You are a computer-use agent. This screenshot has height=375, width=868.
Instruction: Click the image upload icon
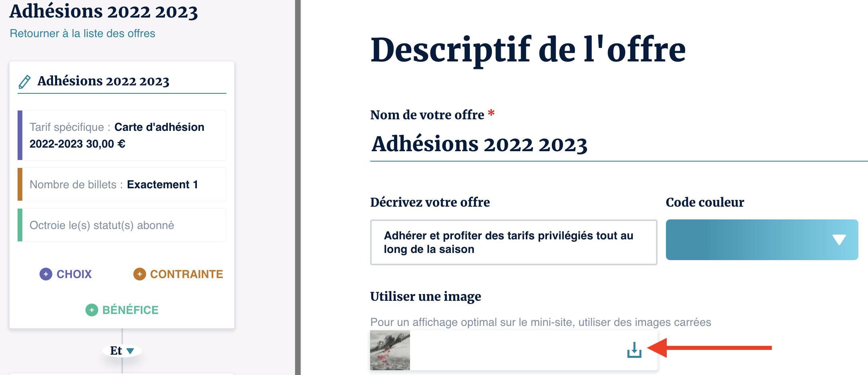[x=634, y=350]
